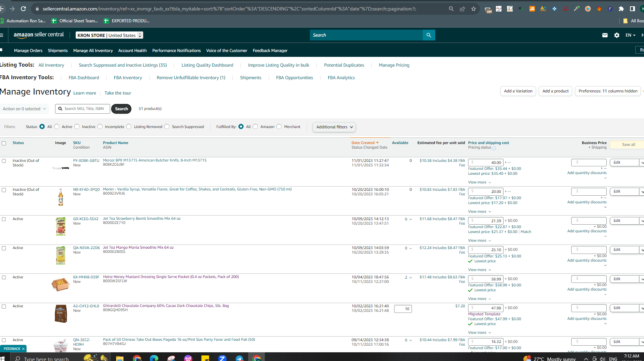Viewport: 644px width, 361px height.
Task: Open Search Suppressed and Inactive Listings link
Action: (x=123, y=65)
